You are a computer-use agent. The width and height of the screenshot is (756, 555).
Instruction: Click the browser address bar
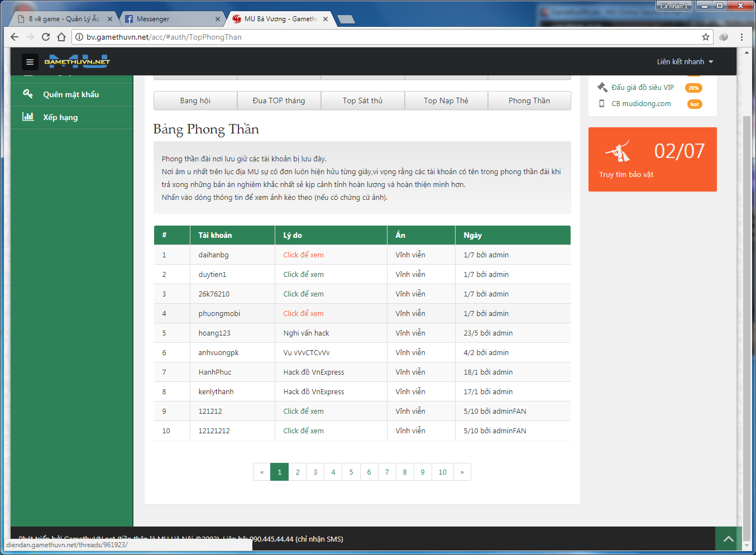(x=385, y=37)
